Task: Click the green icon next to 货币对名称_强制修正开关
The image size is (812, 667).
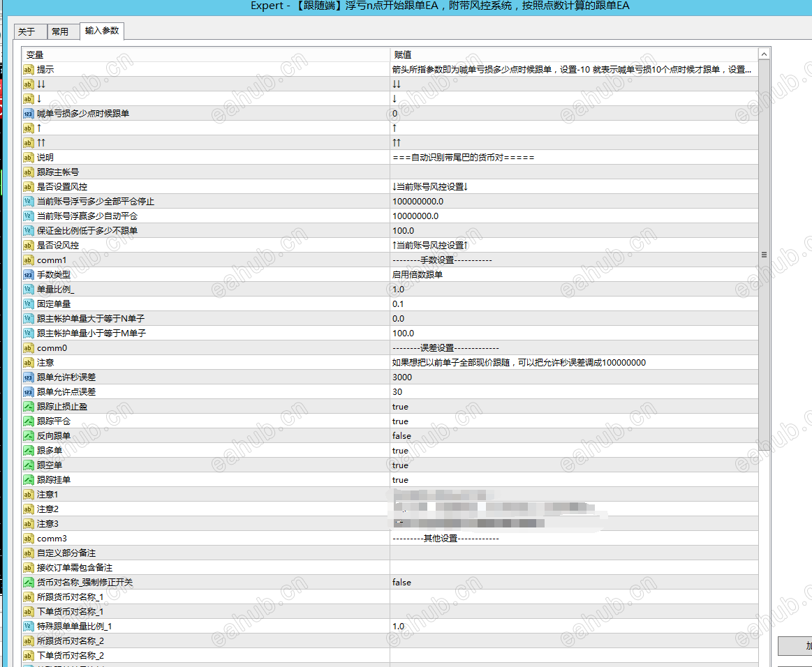Action: pos(28,582)
